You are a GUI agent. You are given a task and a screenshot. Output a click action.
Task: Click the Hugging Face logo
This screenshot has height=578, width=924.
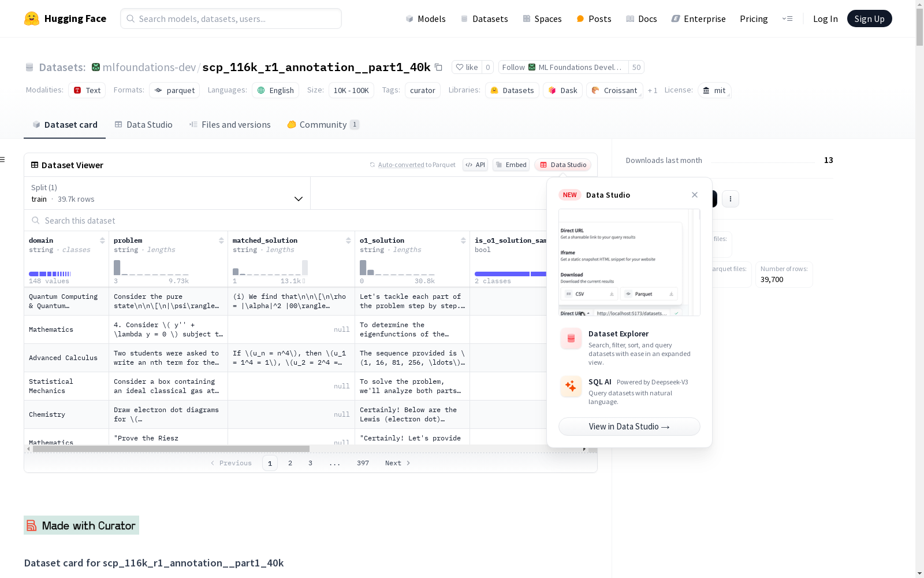[x=65, y=18]
